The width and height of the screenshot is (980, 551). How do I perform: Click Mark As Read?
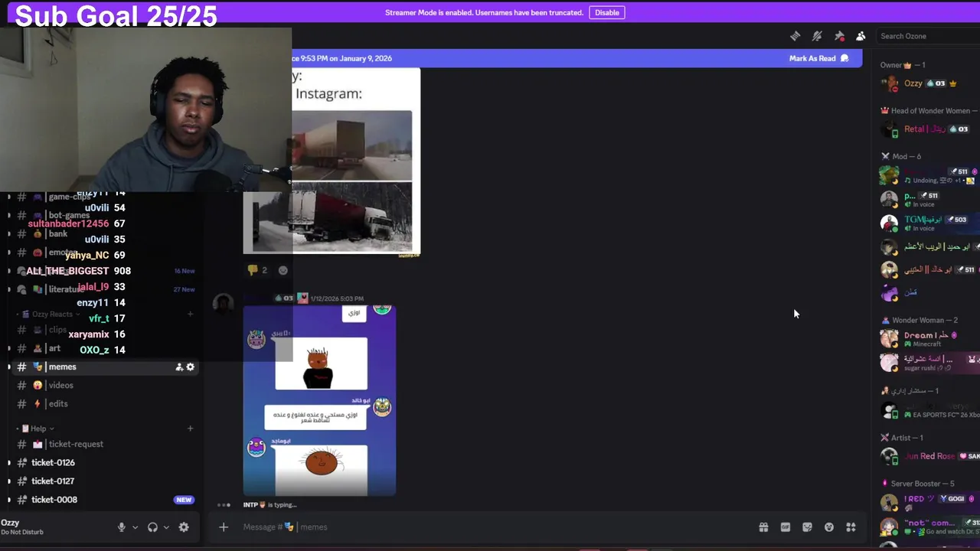[x=818, y=58]
